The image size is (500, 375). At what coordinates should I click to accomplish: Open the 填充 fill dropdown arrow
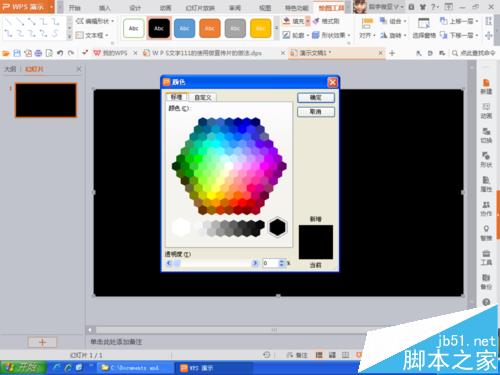(308, 21)
